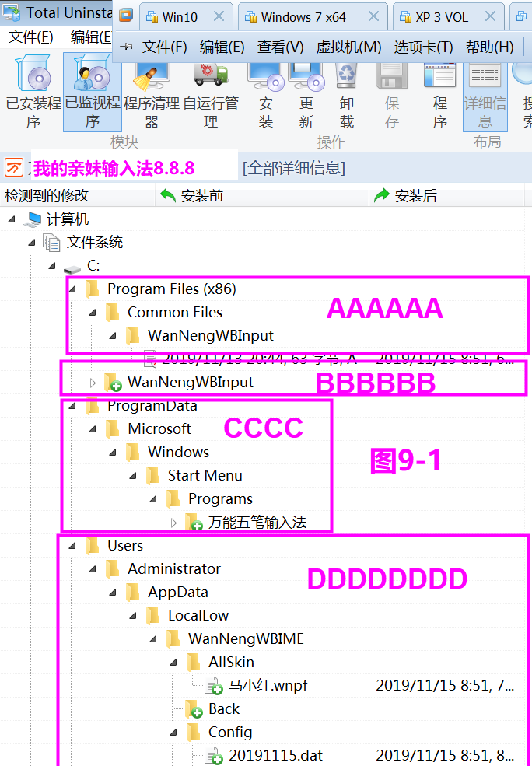Image resolution: width=532 pixels, height=766 pixels.
Task: Select the Start Menu folder
Action: [x=205, y=475]
